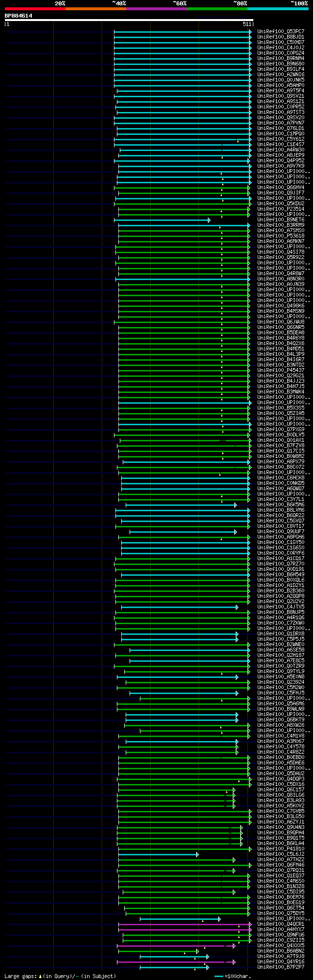
Task: Select the BP084614 query title
Action: 19,16
